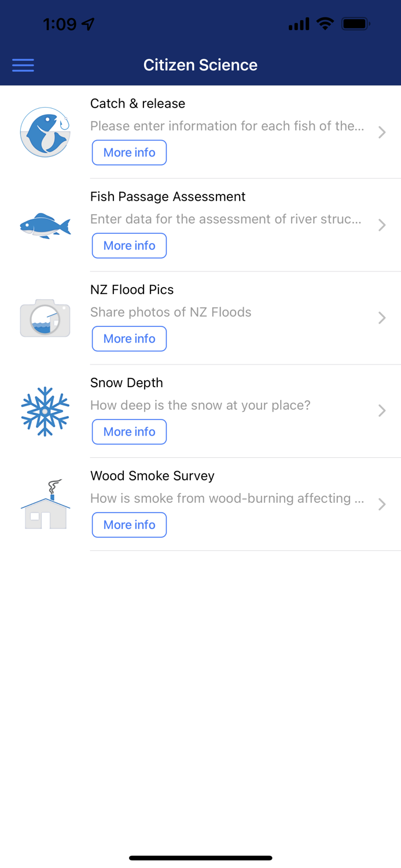This screenshot has height=868, width=401.
Task: Click More info for NZ Flood Pics
Action: coord(129,339)
